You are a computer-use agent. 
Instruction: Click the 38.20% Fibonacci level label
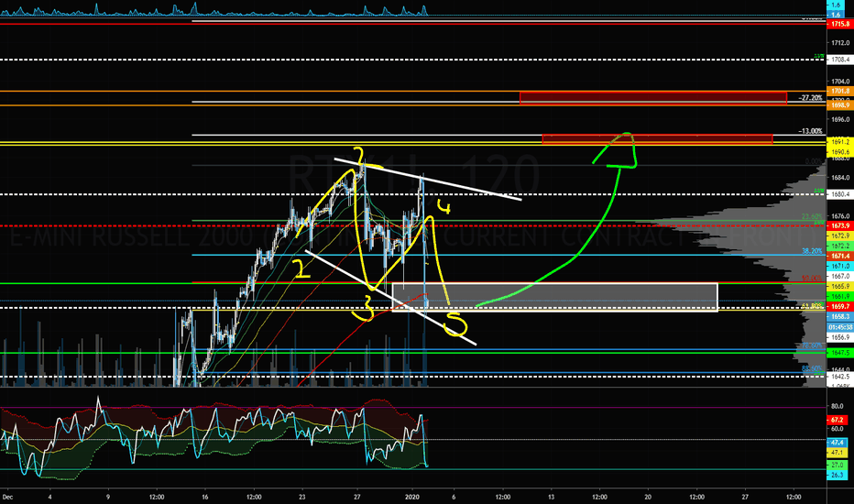coord(812,251)
